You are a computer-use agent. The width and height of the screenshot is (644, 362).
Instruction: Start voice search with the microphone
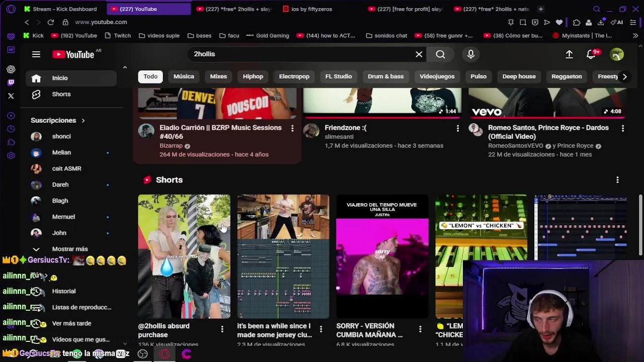471,54
